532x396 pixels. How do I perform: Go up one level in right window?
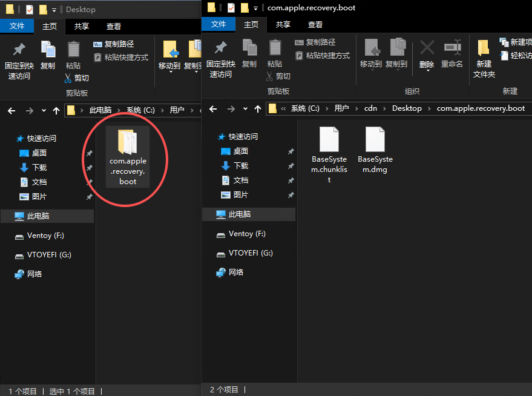coord(258,109)
